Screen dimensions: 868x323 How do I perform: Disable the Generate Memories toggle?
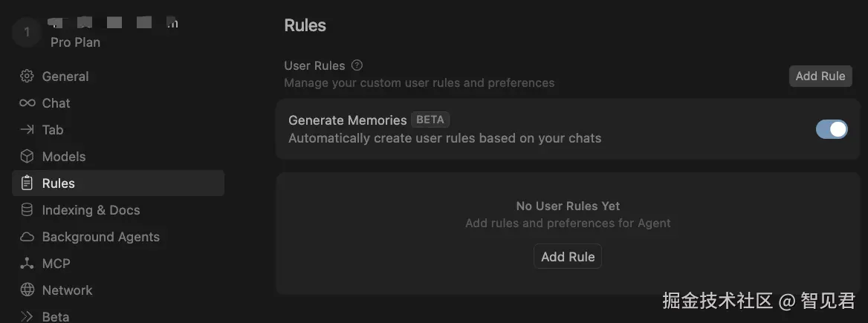[x=832, y=129]
